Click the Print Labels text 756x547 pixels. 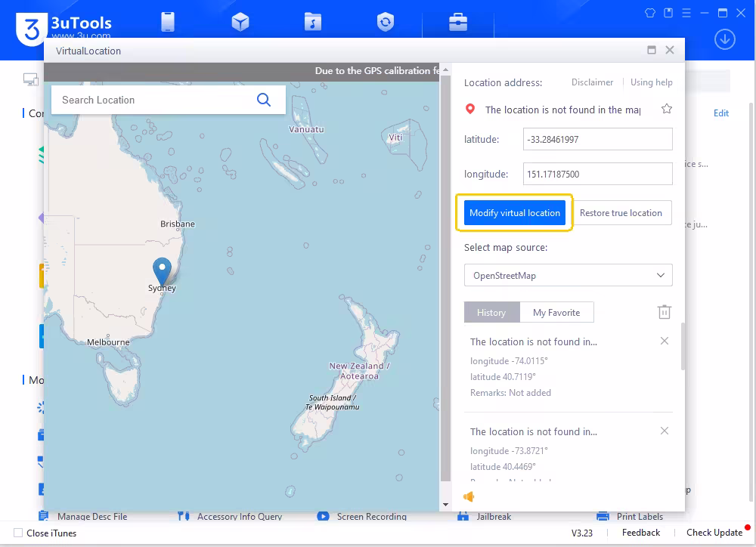pyautogui.click(x=640, y=516)
